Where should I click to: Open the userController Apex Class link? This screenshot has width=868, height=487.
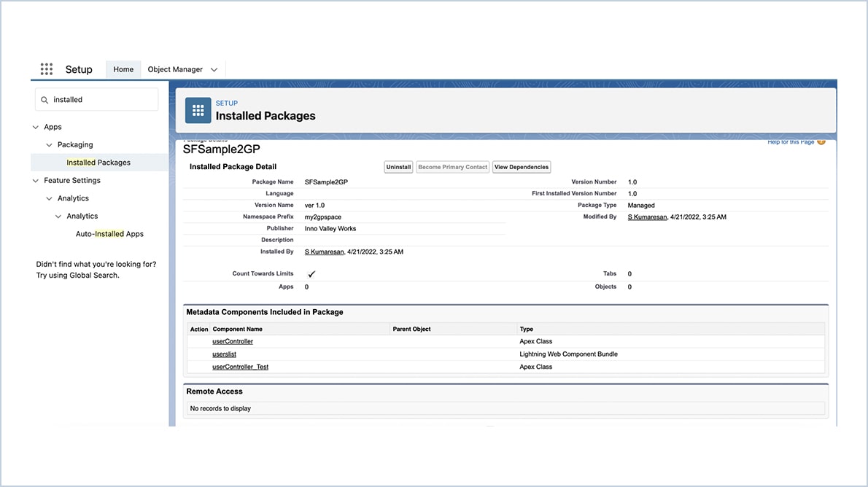[x=232, y=340]
